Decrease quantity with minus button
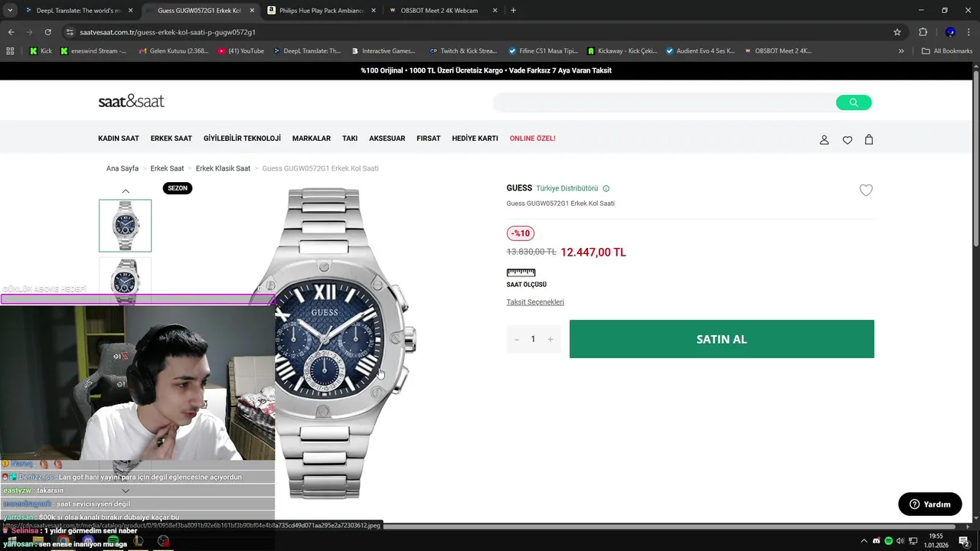980x551 pixels. [517, 339]
